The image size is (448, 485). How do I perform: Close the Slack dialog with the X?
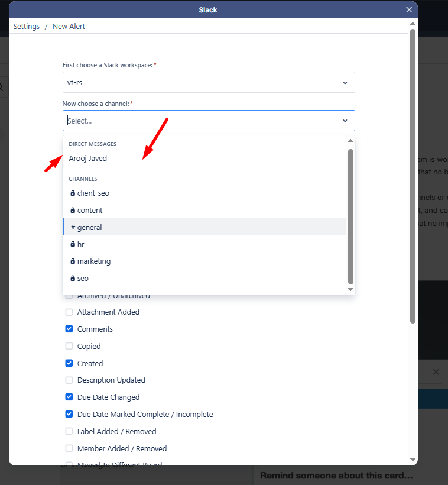coord(409,10)
